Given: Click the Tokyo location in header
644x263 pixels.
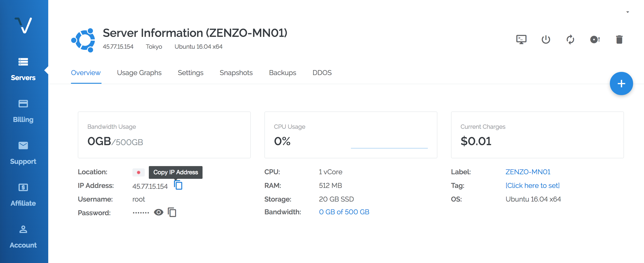Looking at the screenshot, I should 154,47.
